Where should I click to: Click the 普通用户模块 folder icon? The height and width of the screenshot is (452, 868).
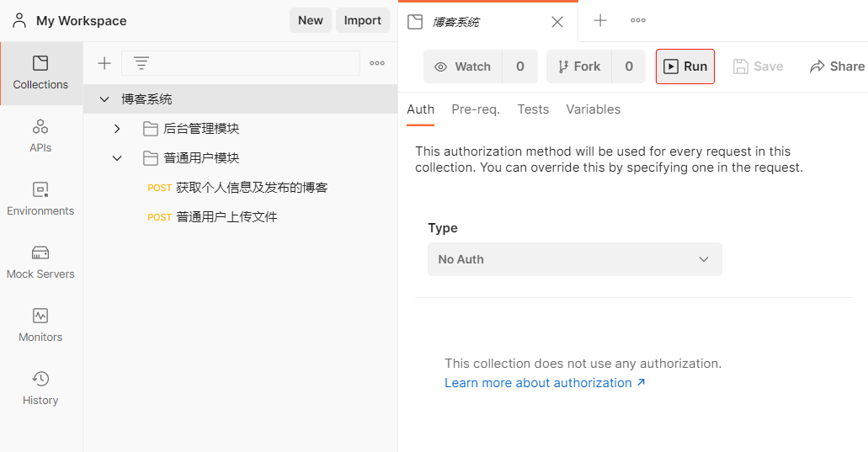(151, 158)
